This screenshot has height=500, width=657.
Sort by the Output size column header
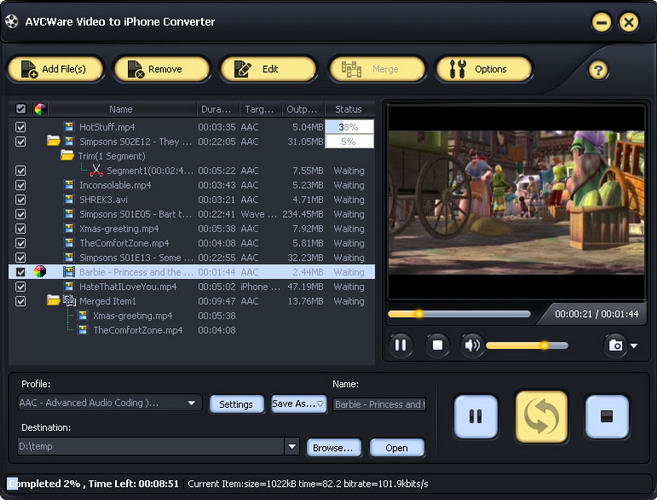click(303, 109)
